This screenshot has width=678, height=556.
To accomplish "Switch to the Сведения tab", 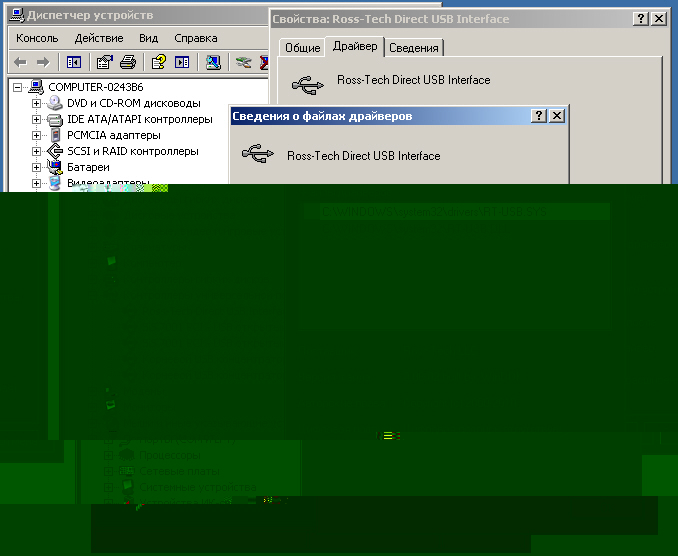I will coord(414,48).
